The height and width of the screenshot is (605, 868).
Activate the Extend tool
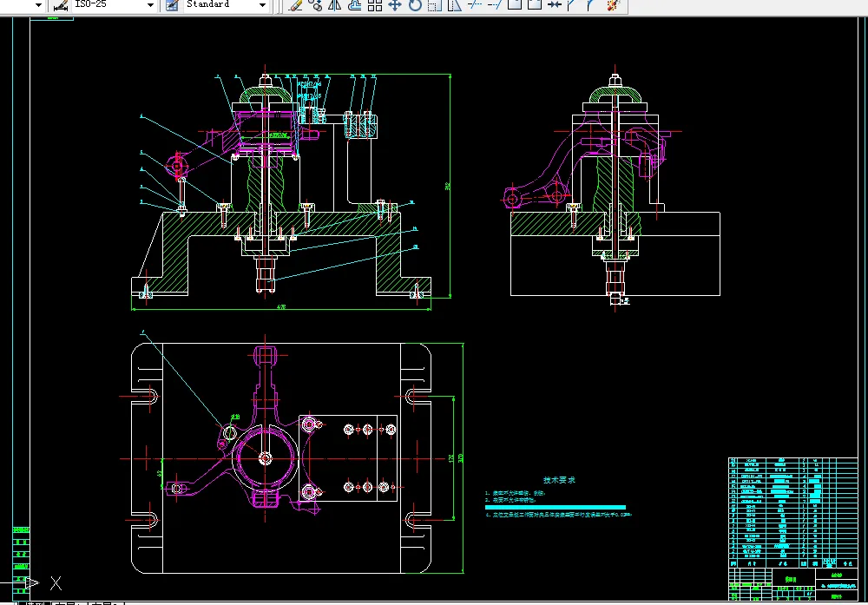pos(494,5)
